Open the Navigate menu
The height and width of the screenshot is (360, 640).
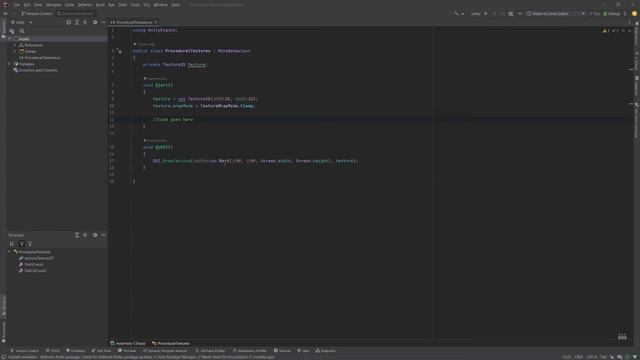[53, 5]
